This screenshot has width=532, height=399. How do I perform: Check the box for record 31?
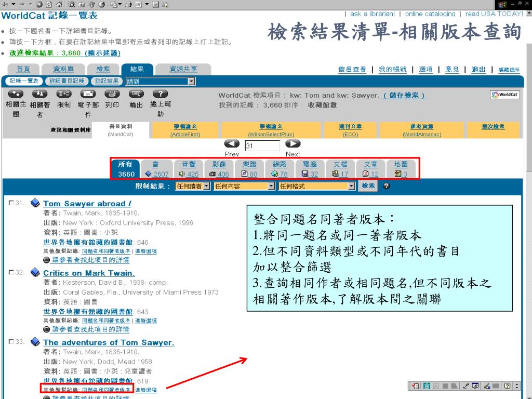click(11, 203)
